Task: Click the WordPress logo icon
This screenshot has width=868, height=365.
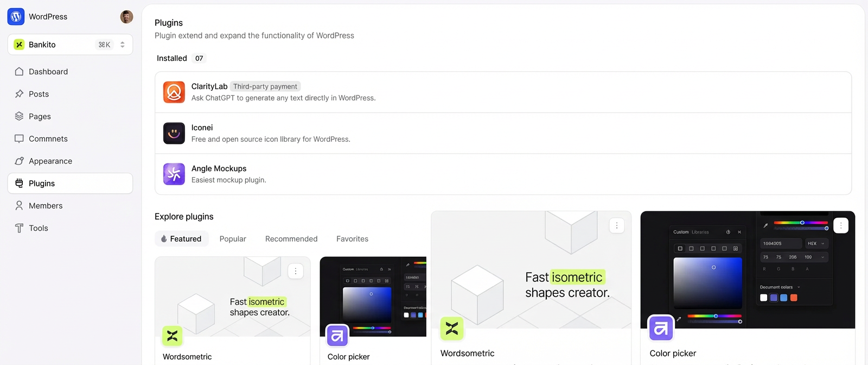Action: [x=16, y=17]
